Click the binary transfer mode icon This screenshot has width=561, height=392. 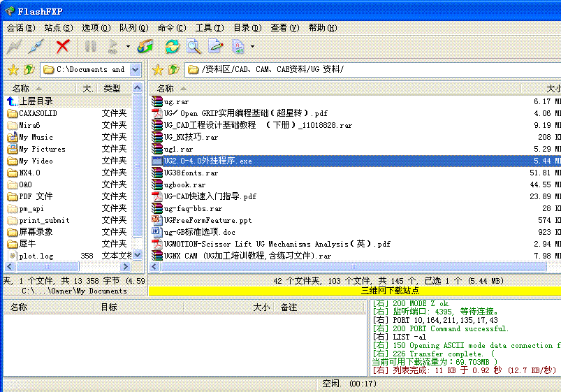[238, 47]
